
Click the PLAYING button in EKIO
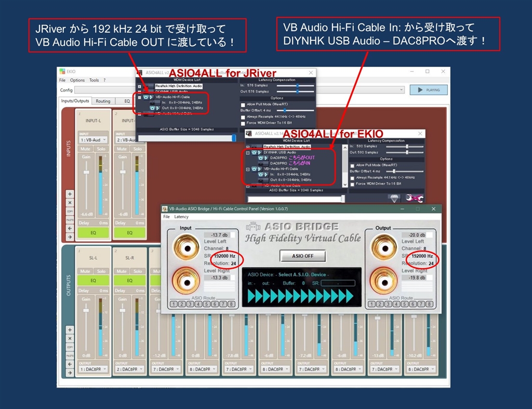(x=429, y=90)
